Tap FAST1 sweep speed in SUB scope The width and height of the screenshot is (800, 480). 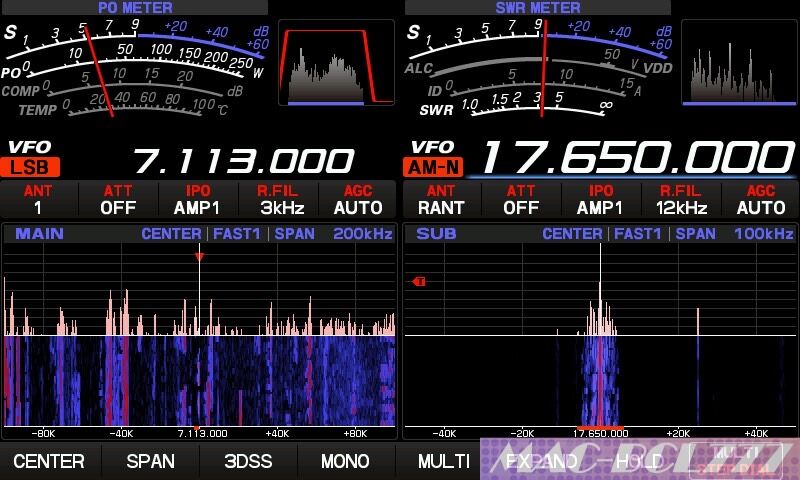pyautogui.click(x=637, y=234)
